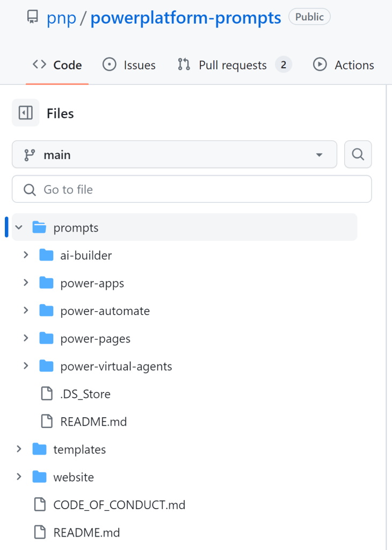
Task: Click the website folder icon
Action: point(40,477)
